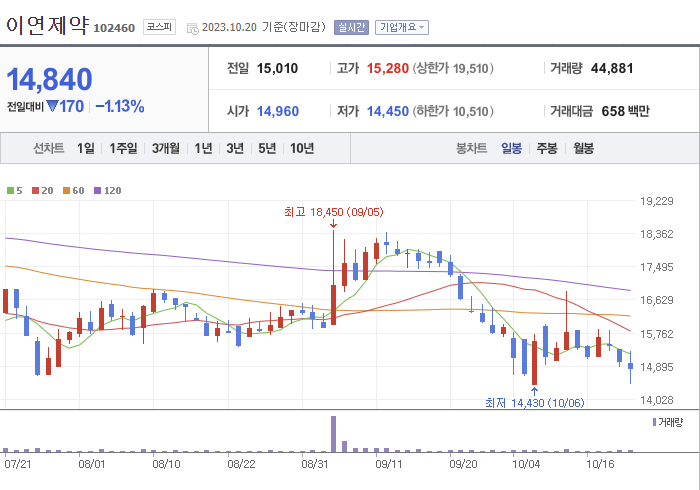This screenshot has height=490, width=700.
Task: Click the current price 14,840
Action: pos(49,79)
